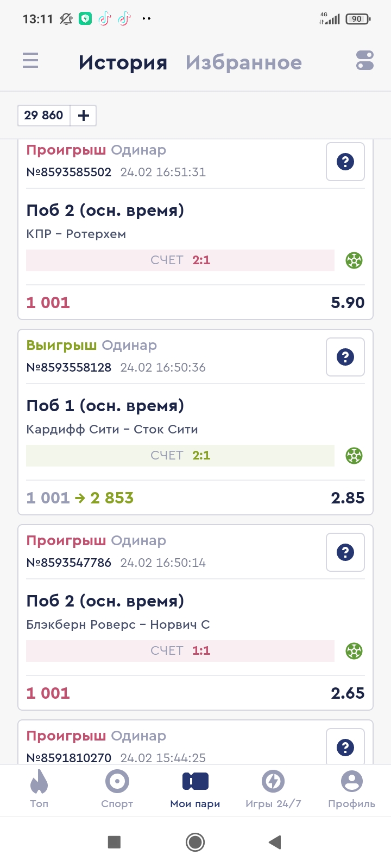This screenshot has height=868, width=391.
Task: Go to the Спорт section
Action: [117, 789]
